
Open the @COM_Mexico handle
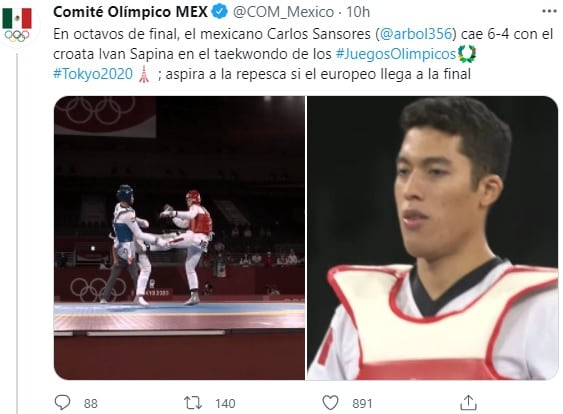click(284, 12)
